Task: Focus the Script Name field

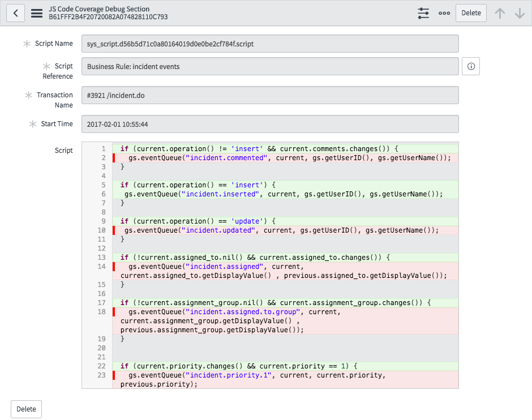Action: [270, 44]
